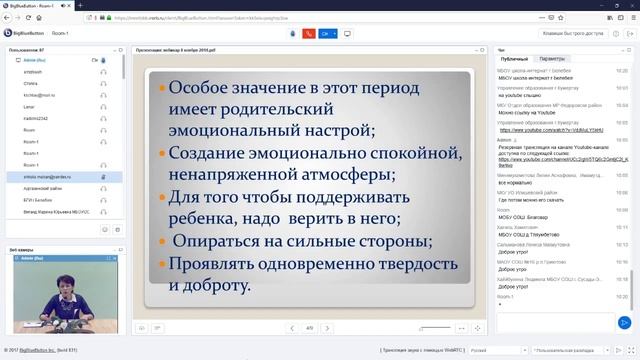Click headset icon next to Lenar
Viewport: 640px width, 360px height.
pyautogui.click(x=103, y=107)
